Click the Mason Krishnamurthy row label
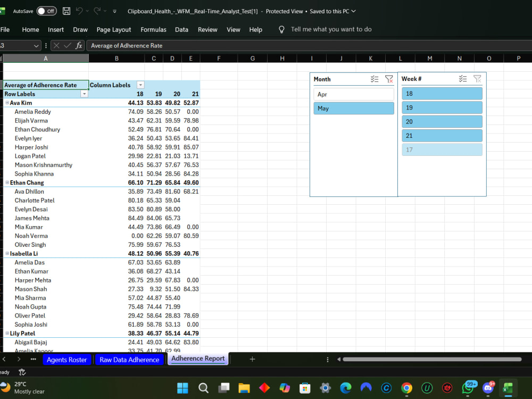This screenshot has height=399, width=532. pos(44,165)
